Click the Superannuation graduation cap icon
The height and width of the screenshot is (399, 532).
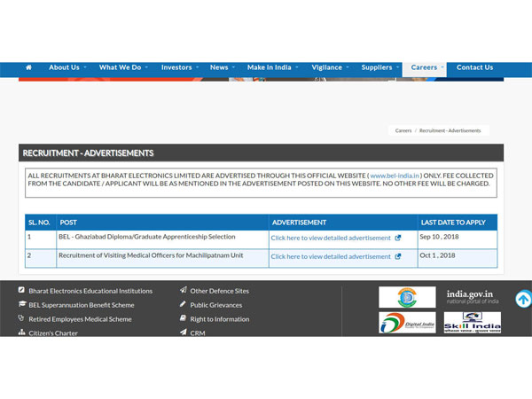(21, 303)
